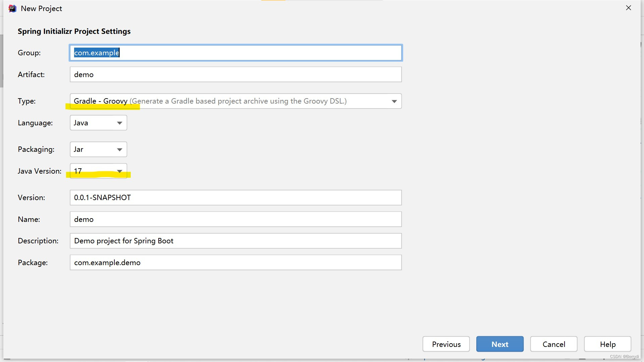Screen dimensions: 644x362
Task: Open the Type dropdown arrow
Action: tap(394, 101)
